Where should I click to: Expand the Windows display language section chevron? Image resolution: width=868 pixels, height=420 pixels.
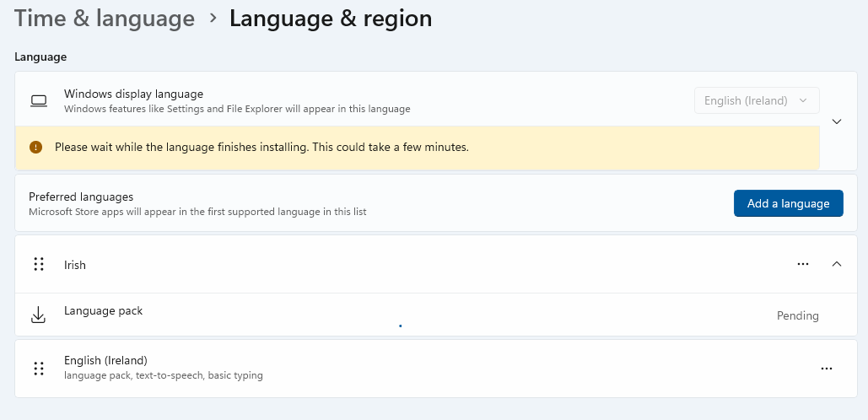tap(837, 121)
